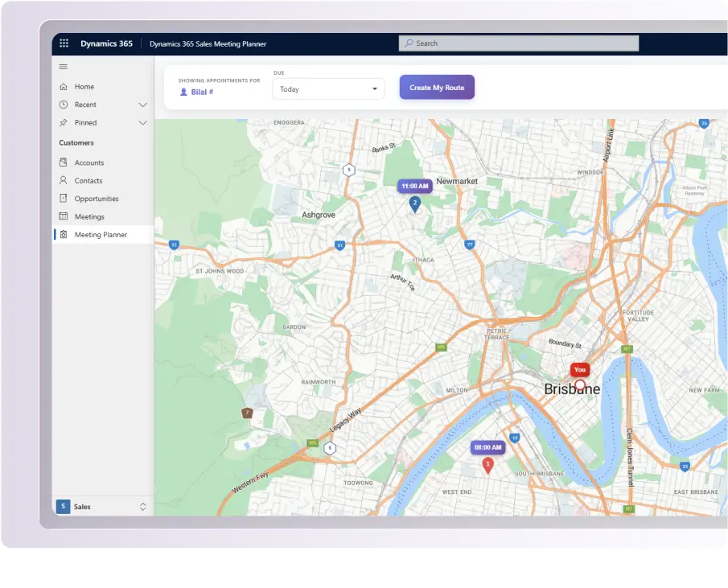
Task: Click the Home house icon
Action: (x=64, y=86)
